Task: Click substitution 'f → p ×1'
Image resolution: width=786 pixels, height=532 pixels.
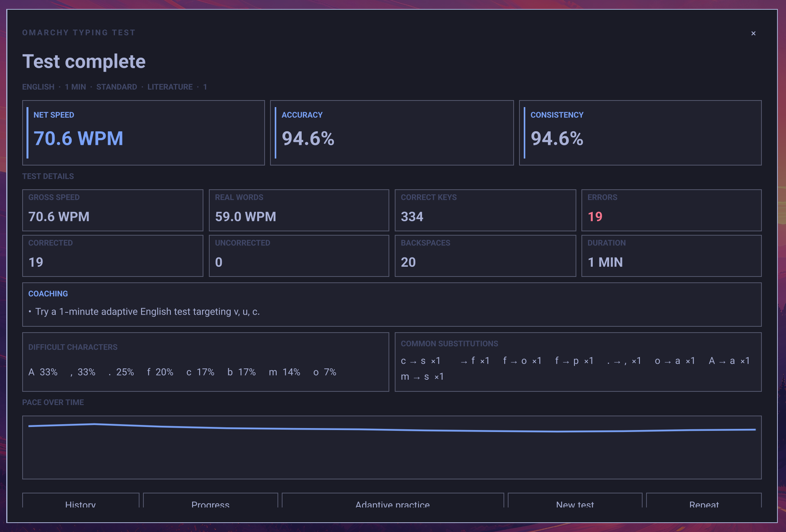Action: click(x=574, y=361)
